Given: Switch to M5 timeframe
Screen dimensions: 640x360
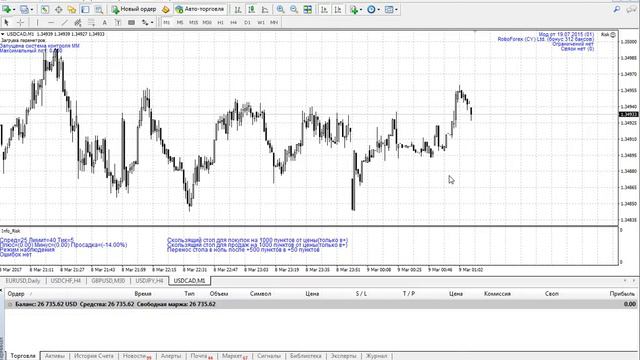Looking at the screenshot, I should point(180,22).
